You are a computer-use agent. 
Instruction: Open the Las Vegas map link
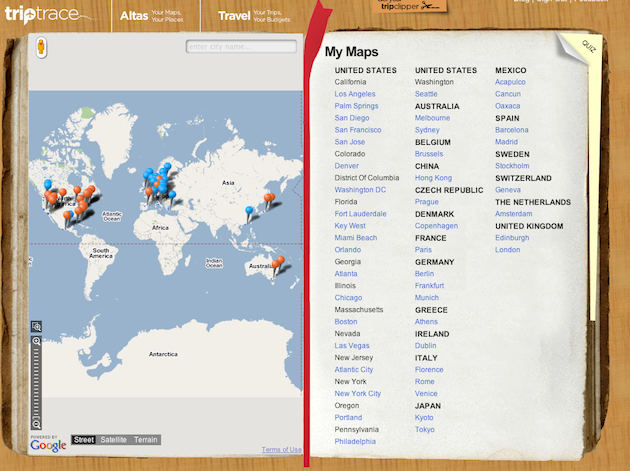(x=352, y=346)
